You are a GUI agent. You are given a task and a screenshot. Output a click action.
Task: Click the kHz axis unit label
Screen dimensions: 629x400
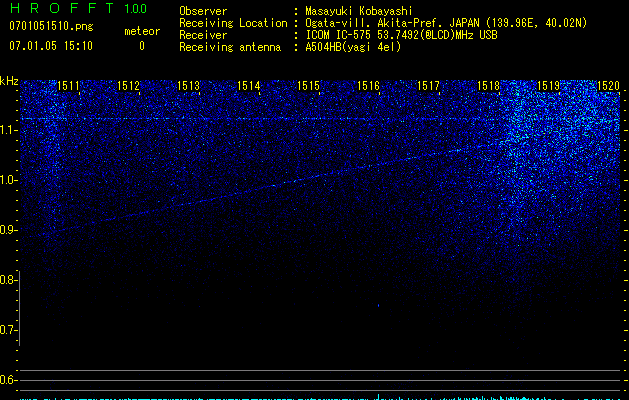[9, 81]
